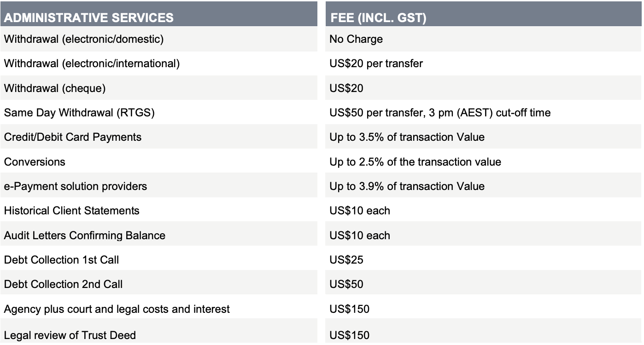644x345 pixels.
Task: Select Historical Client Statements row label
Action: click(x=72, y=211)
